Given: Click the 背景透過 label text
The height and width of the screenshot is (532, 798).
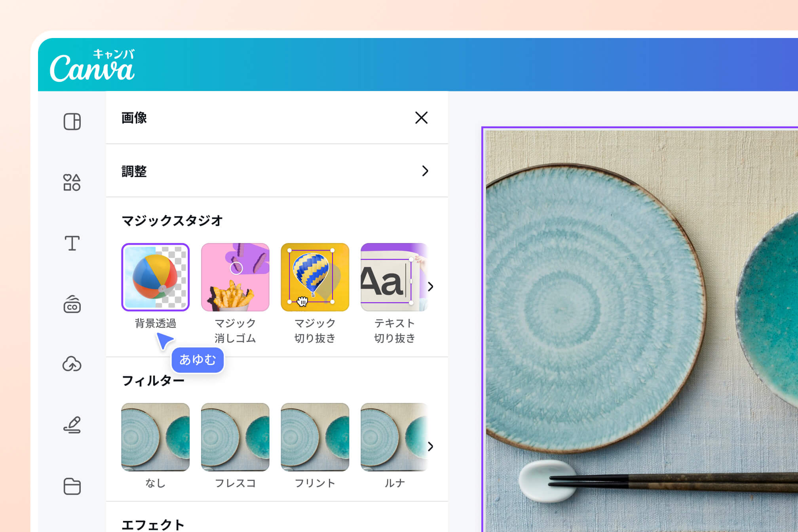Looking at the screenshot, I should (156, 323).
